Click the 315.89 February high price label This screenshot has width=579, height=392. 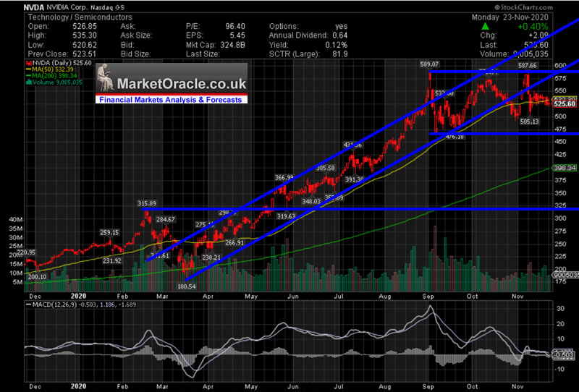click(x=147, y=203)
